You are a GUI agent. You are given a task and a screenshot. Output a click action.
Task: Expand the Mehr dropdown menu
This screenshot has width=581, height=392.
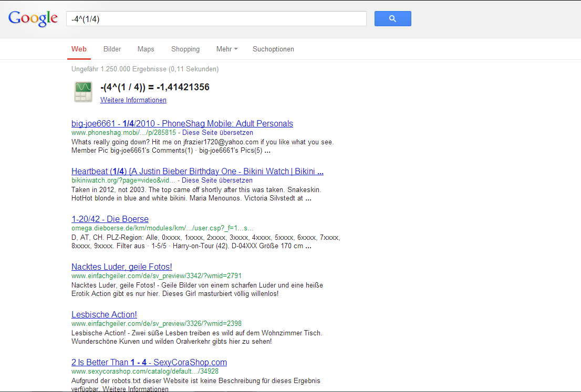pos(227,49)
